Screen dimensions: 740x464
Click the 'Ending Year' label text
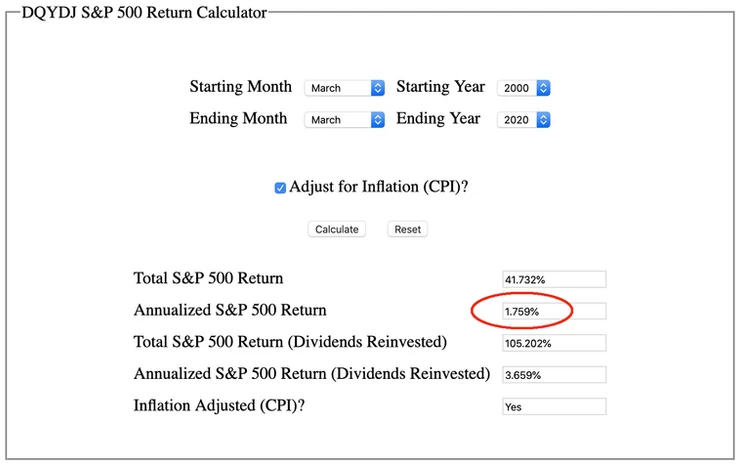coord(438,118)
